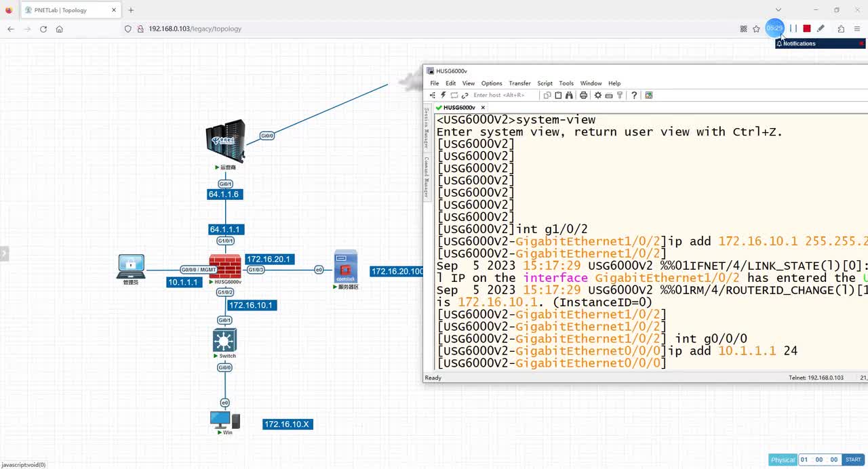Click the timer hours field 01
This screenshot has width=868, height=469.
click(x=804, y=460)
